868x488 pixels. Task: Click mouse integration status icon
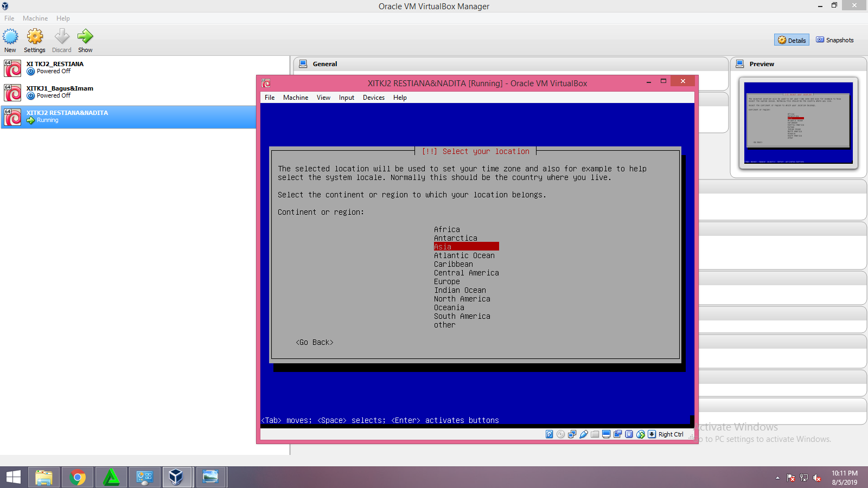tap(641, 434)
